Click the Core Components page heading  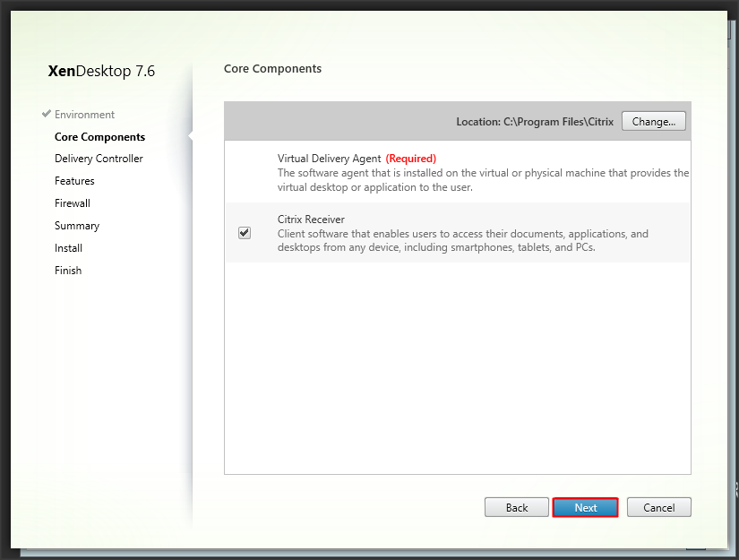click(272, 68)
